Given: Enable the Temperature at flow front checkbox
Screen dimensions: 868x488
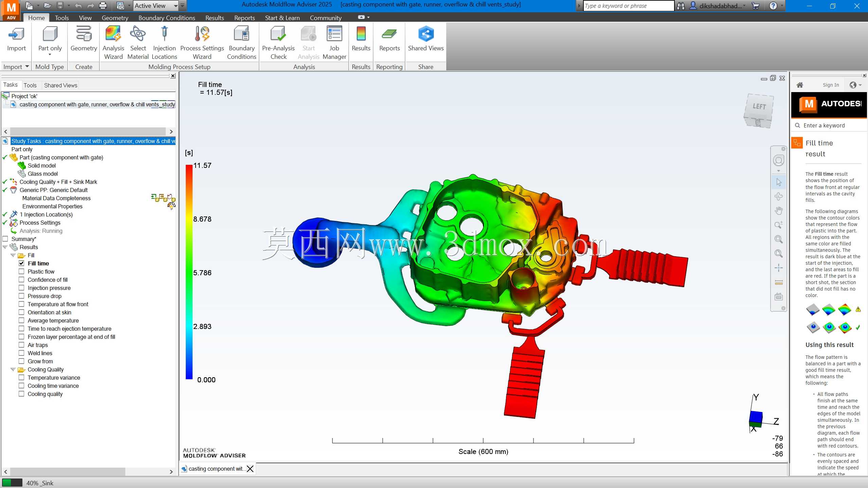Looking at the screenshot, I should 21,304.
